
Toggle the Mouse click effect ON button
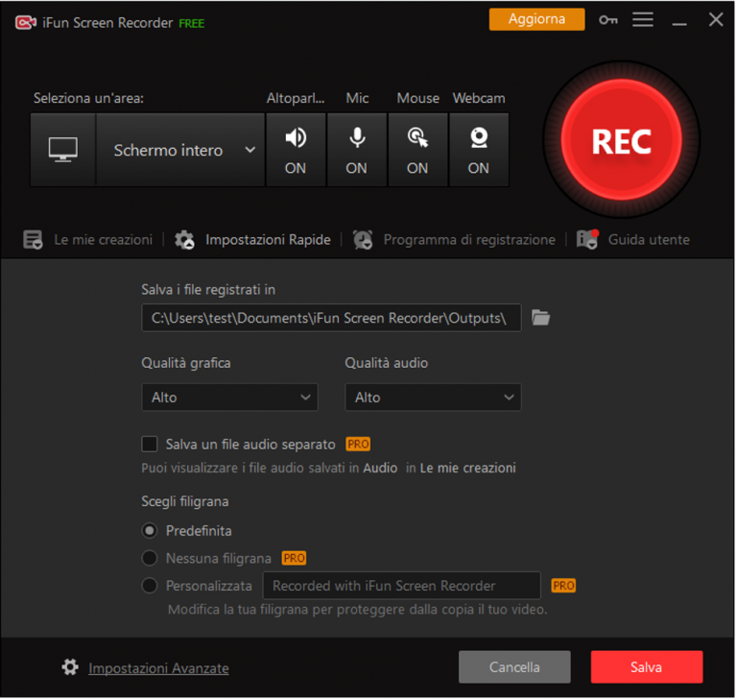[417, 150]
